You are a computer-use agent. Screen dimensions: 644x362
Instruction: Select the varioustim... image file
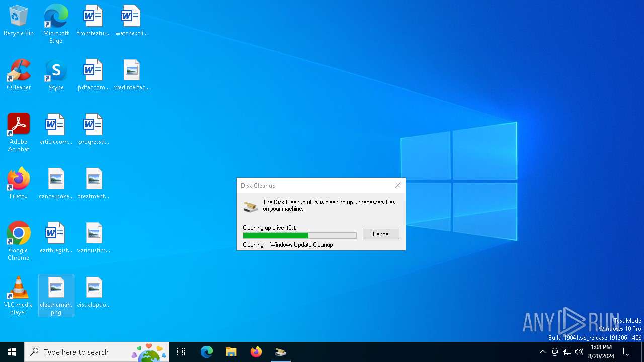(x=94, y=238)
